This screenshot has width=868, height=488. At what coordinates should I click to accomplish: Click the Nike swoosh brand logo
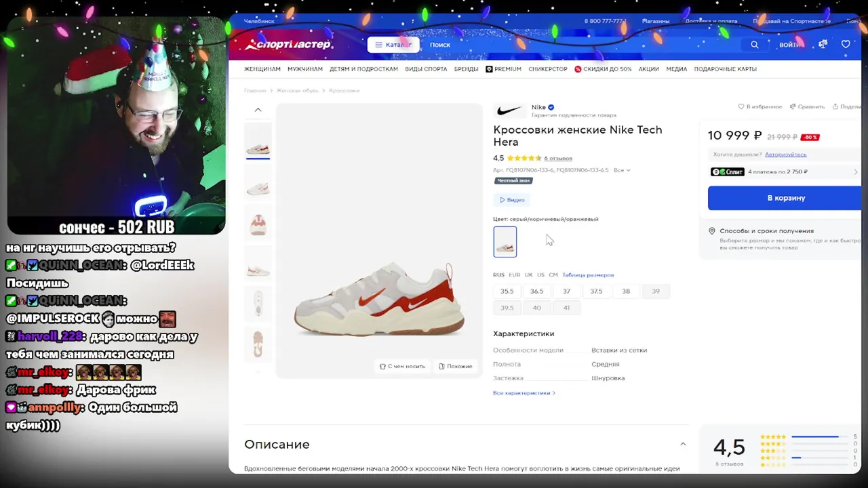509,110
